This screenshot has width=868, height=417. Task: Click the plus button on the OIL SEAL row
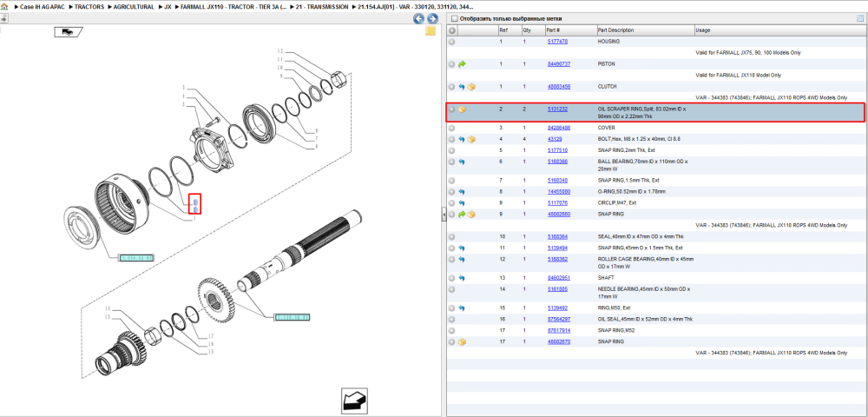[x=452, y=320]
